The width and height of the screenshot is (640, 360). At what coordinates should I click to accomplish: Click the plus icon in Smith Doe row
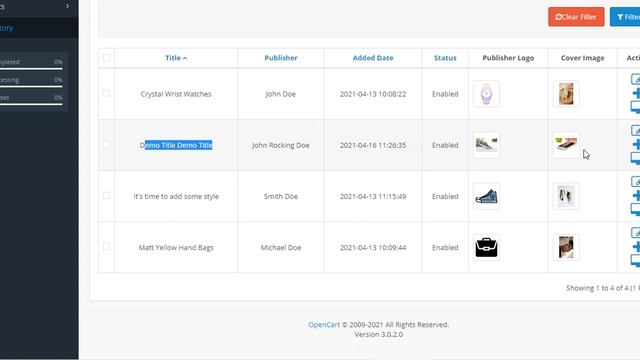click(636, 196)
